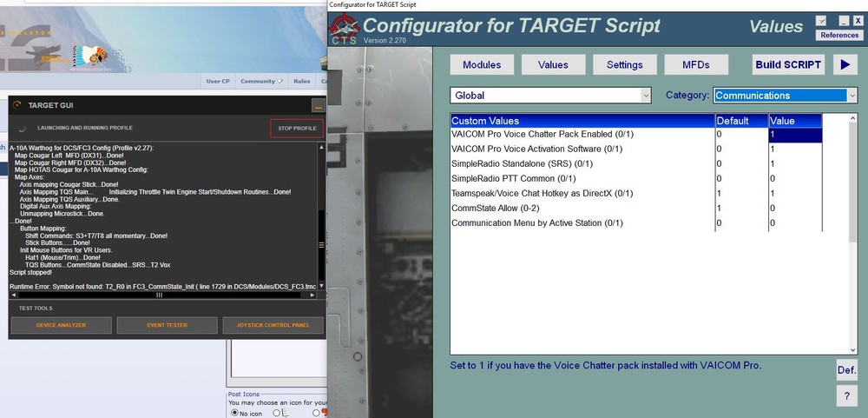The height and width of the screenshot is (418, 868).
Task: Expand the Community menu in the forum nav bar
Action: (261, 81)
